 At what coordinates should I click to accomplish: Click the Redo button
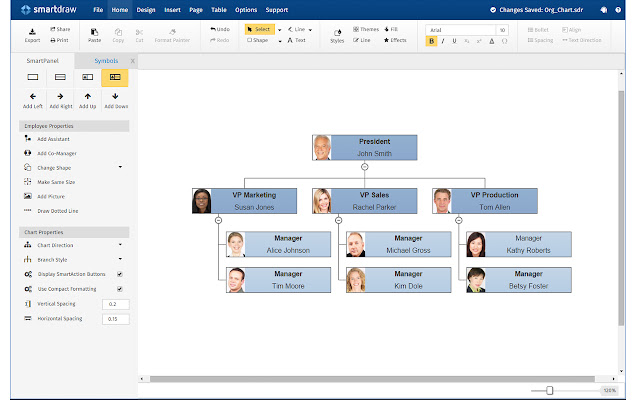(220, 40)
